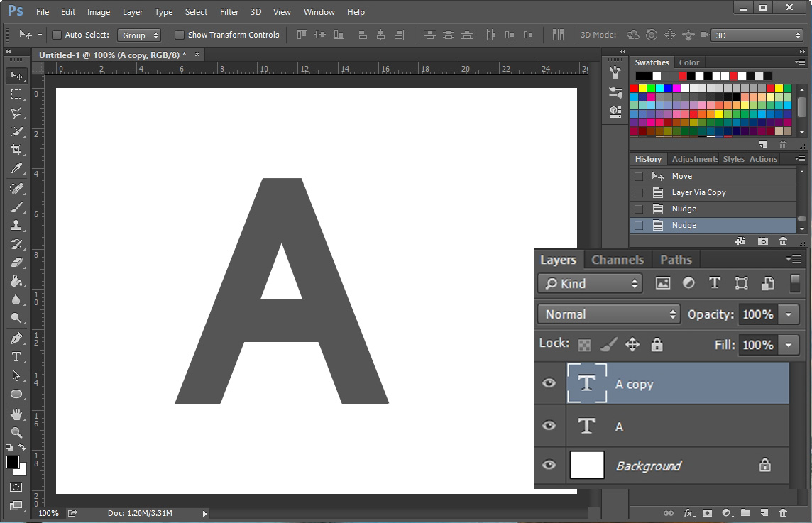
Task: Select the Path Selection tool
Action: [x=16, y=375]
